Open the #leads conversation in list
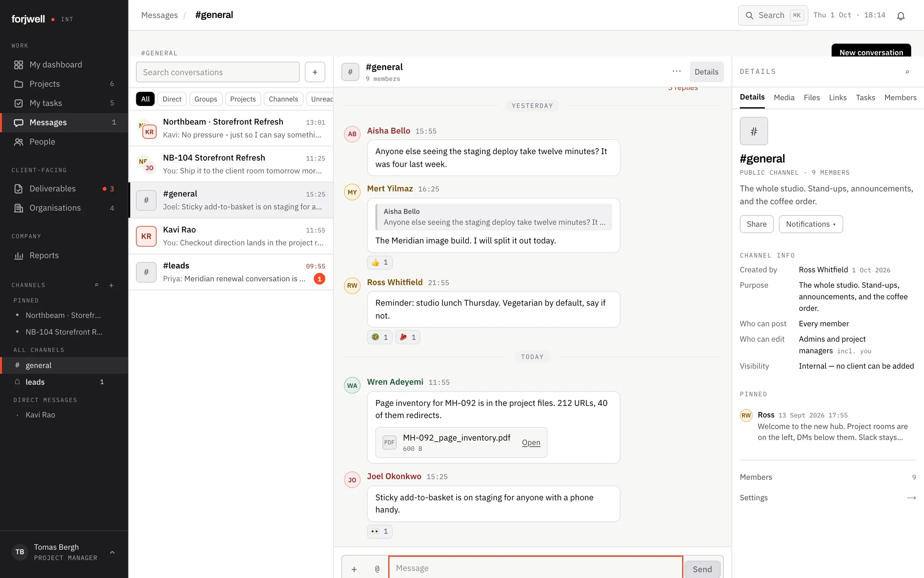Viewport: 924px width, 578px height. point(231,272)
